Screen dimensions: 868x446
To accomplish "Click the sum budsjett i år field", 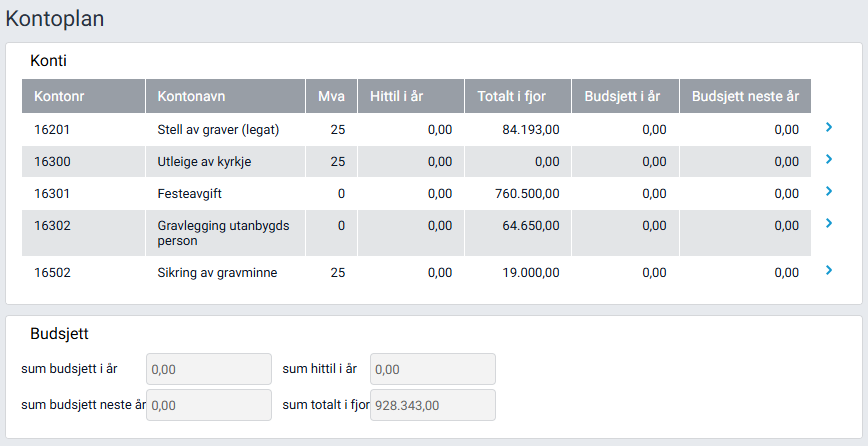I will click(209, 369).
